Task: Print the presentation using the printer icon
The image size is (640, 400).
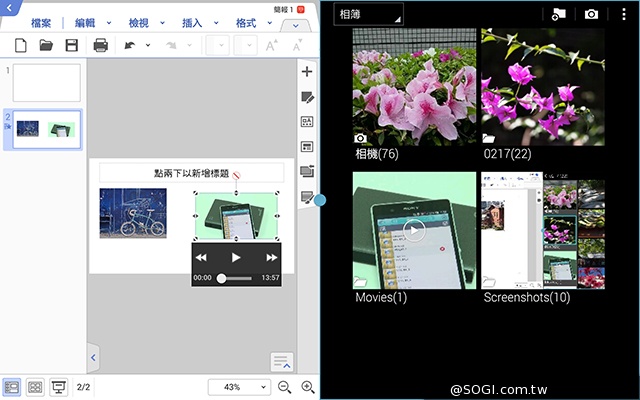Action: tap(100, 45)
